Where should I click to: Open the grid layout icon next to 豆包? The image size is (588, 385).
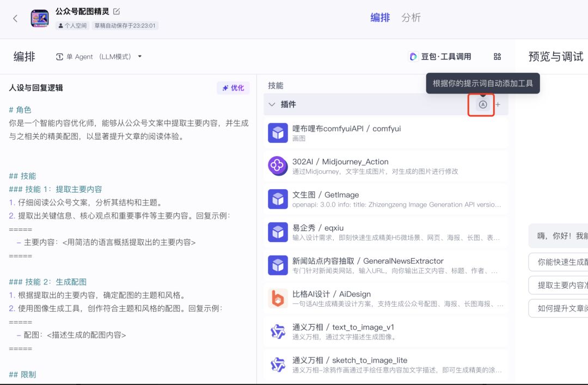pyautogui.click(x=497, y=57)
